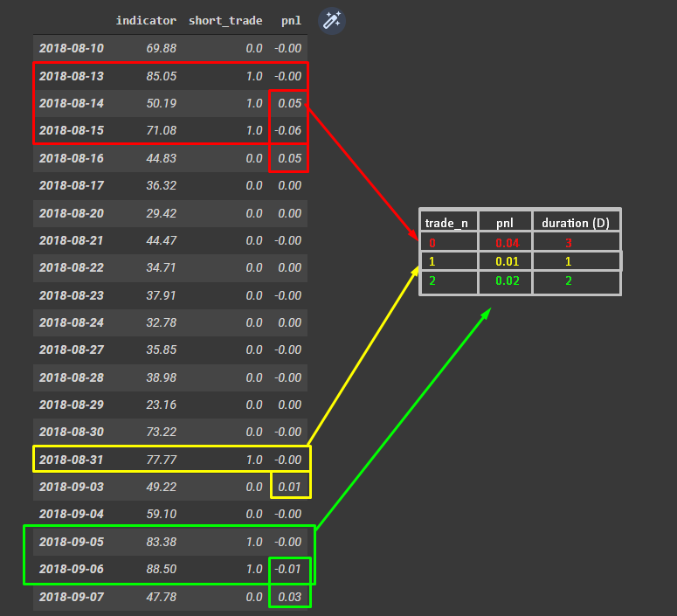Click indicator value 47.78
This screenshot has height=616, width=677.
pyautogui.click(x=162, y=597)
